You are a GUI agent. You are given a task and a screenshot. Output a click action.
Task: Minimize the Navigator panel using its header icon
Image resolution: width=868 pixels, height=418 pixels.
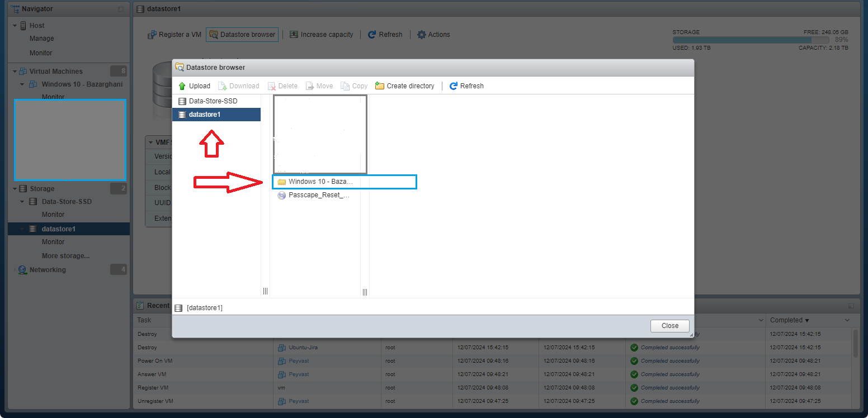(x=121, y=9)
